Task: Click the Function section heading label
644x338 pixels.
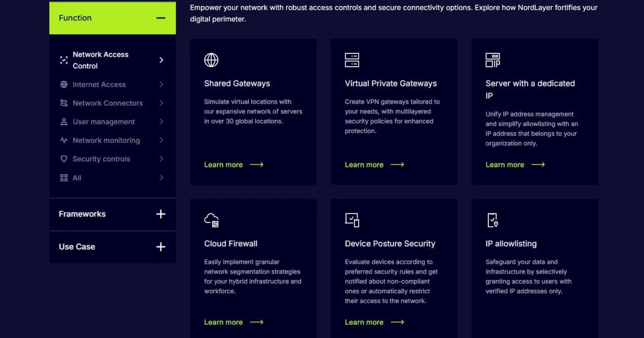Action: pos(75,18)
